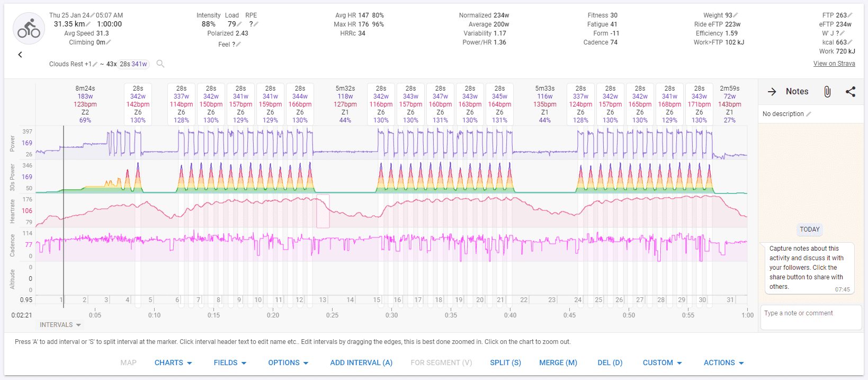Click the cycling activity type icon

pos(29,29)
